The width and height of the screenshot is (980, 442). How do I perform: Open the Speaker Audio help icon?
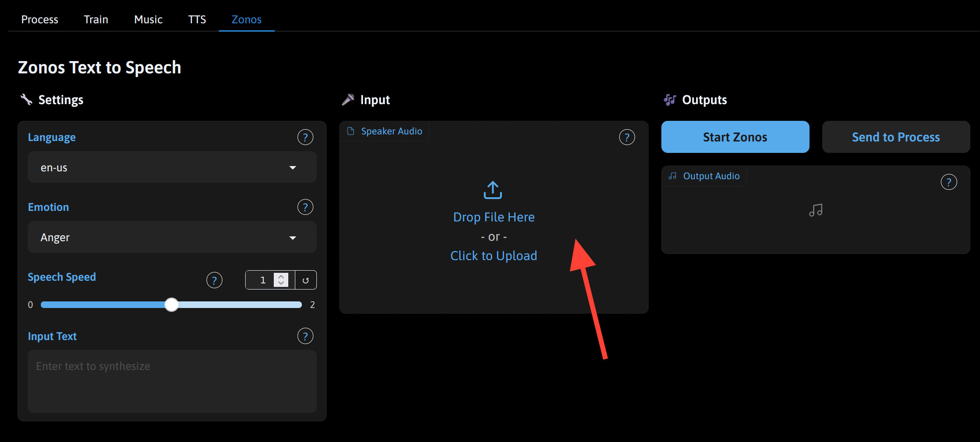627,137
